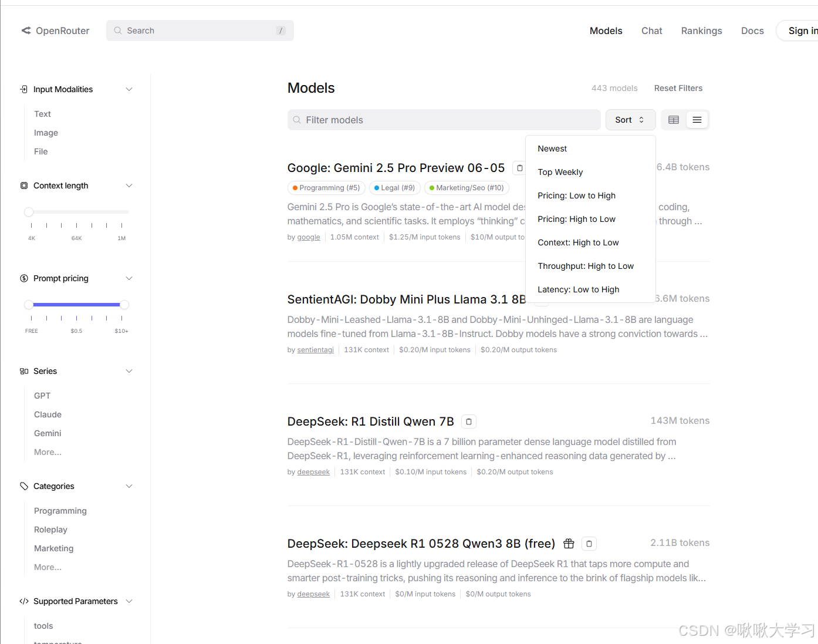Filter by tools supported parameter
The width and height of the screenshot is (818, 644).
[43, 626]
